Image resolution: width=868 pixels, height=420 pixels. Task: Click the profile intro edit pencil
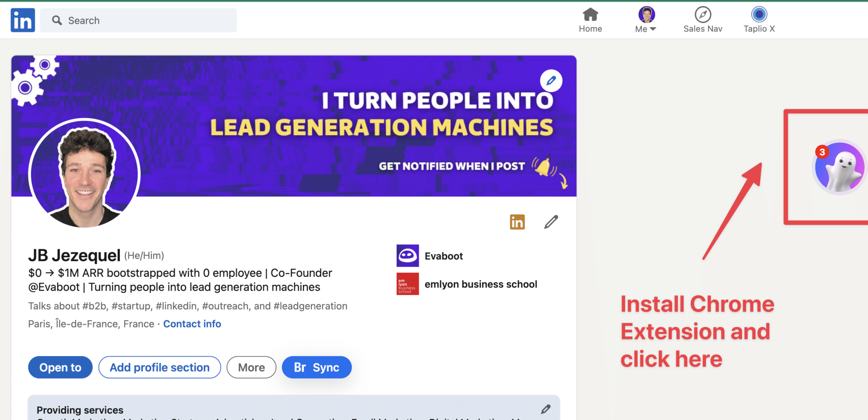pyautogui.click(x=551, y=222)
